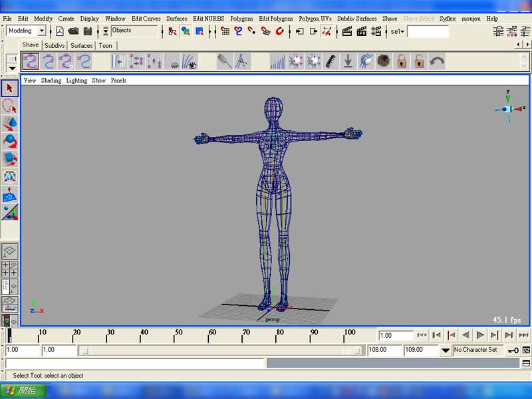
Task: Click the playback end field showing 108.00
Action: point(384,350)
